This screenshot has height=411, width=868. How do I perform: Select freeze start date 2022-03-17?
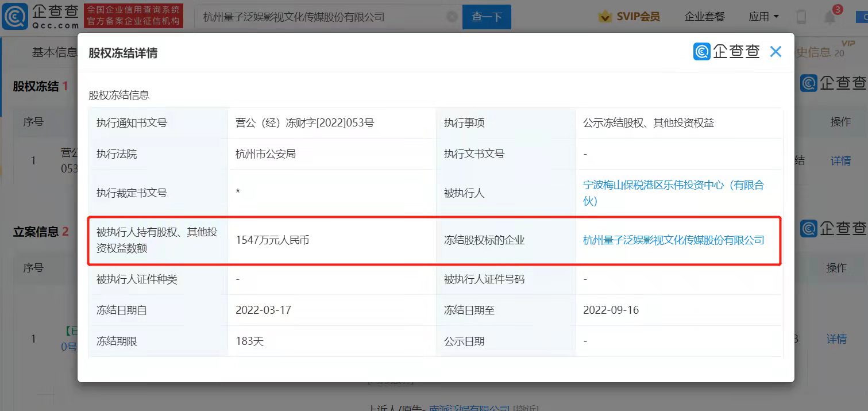pos(263,310)
